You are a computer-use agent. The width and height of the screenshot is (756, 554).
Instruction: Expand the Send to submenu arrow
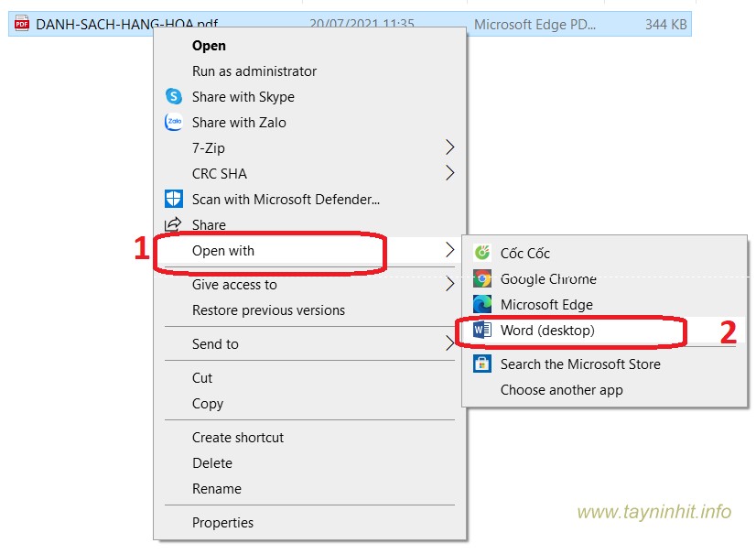tap(448, 344)
